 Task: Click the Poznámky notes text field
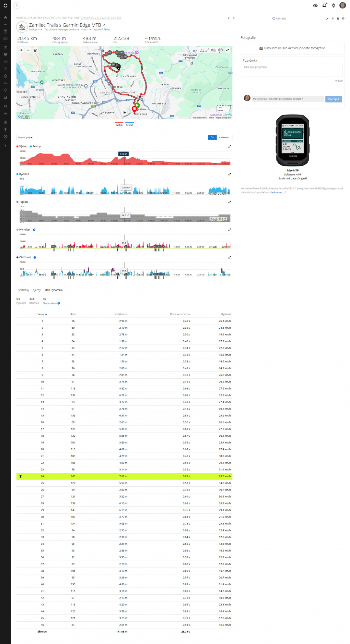292,70
